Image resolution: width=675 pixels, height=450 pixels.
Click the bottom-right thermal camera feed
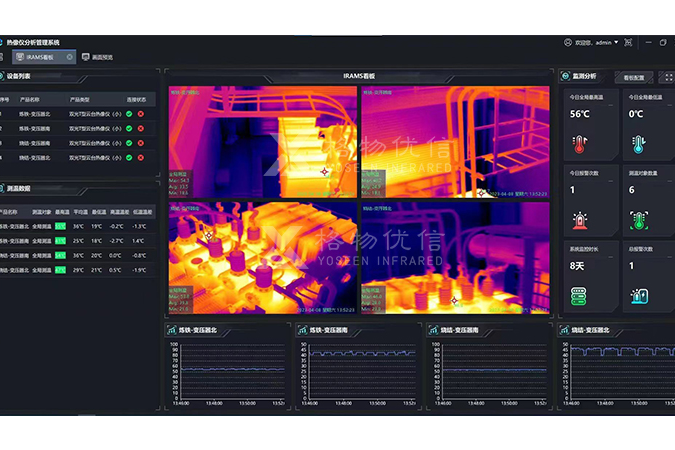[x=455, y=254]
